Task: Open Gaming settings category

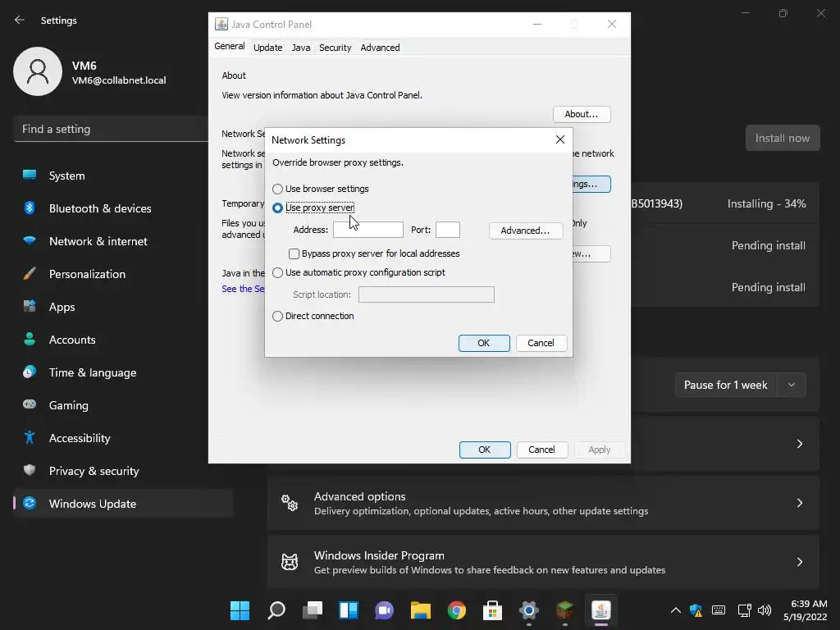Action: [123, 405]
